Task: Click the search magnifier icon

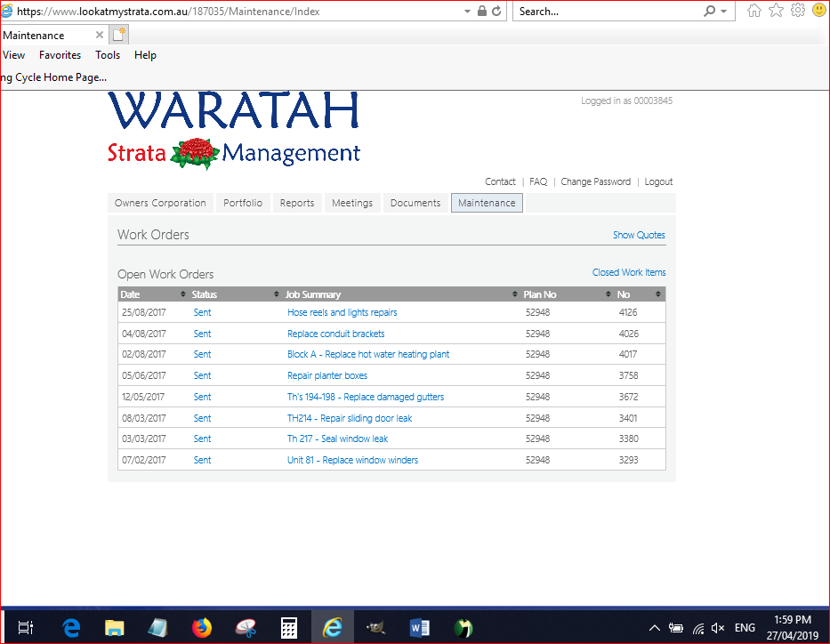Action: (709, 11)
